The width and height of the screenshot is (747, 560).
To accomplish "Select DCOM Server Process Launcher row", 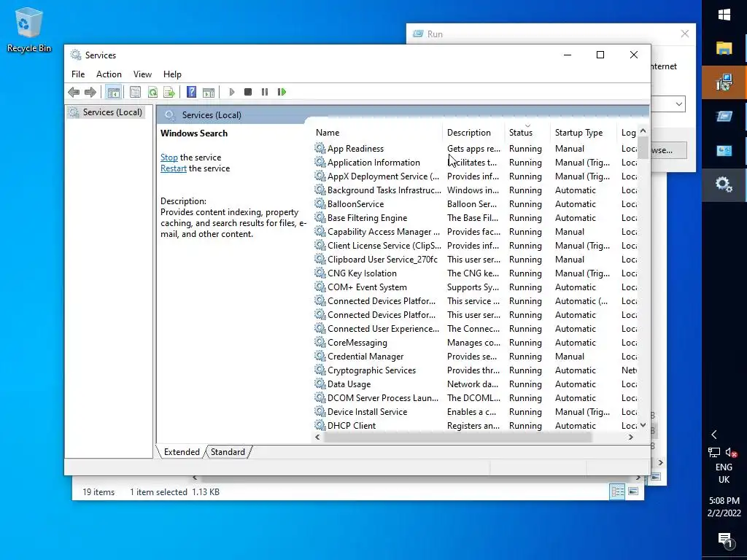I will [475, 397].
